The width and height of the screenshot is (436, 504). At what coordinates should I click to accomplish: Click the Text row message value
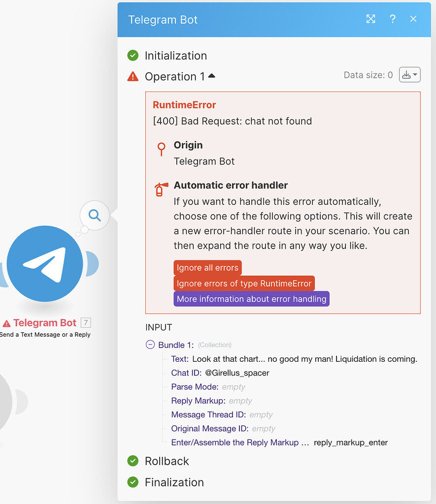point(305,359)
